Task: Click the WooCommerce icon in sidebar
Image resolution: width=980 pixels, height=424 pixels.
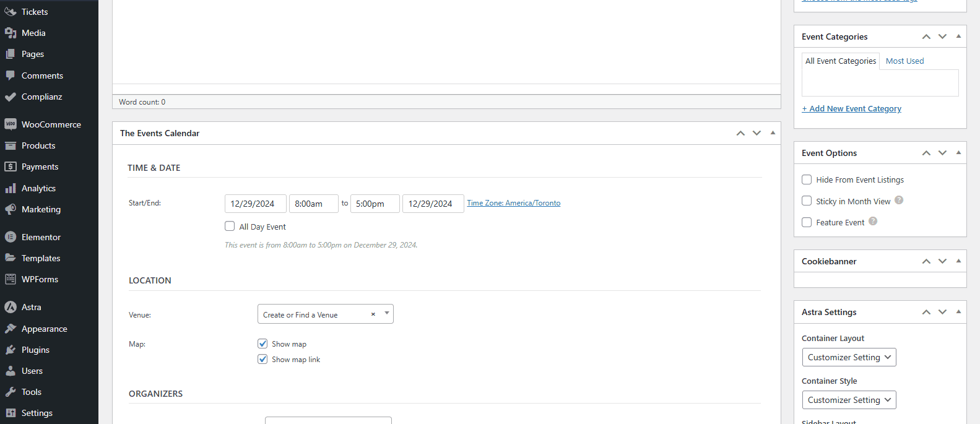Action: click(x=11, y=124)
